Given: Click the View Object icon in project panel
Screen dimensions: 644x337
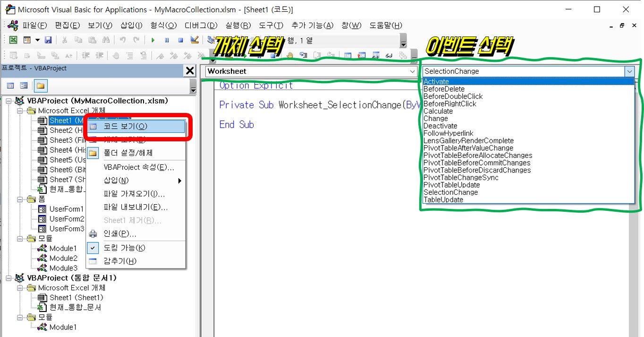Looking at the screenshot, I should [x=24, y=86].
